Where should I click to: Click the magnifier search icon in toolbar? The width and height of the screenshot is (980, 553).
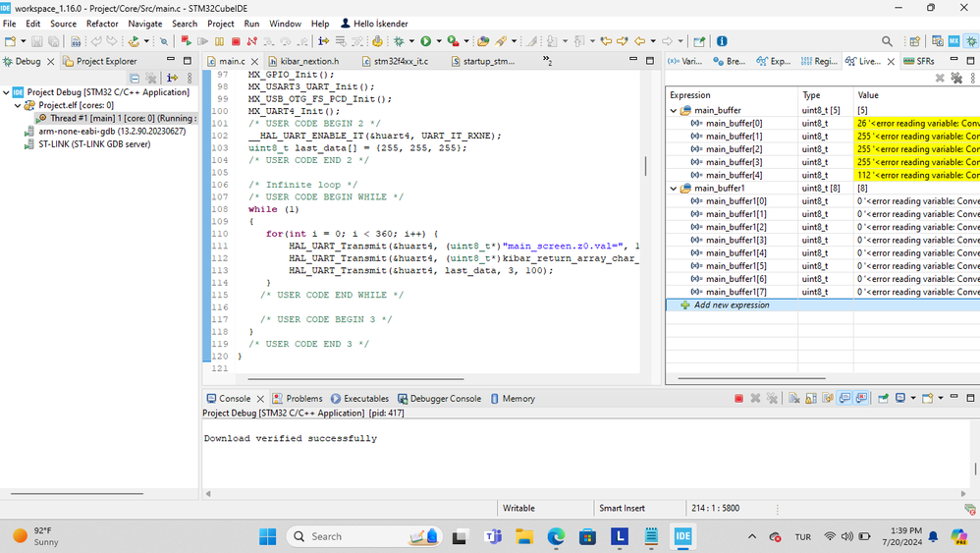[x=888, y=41]
